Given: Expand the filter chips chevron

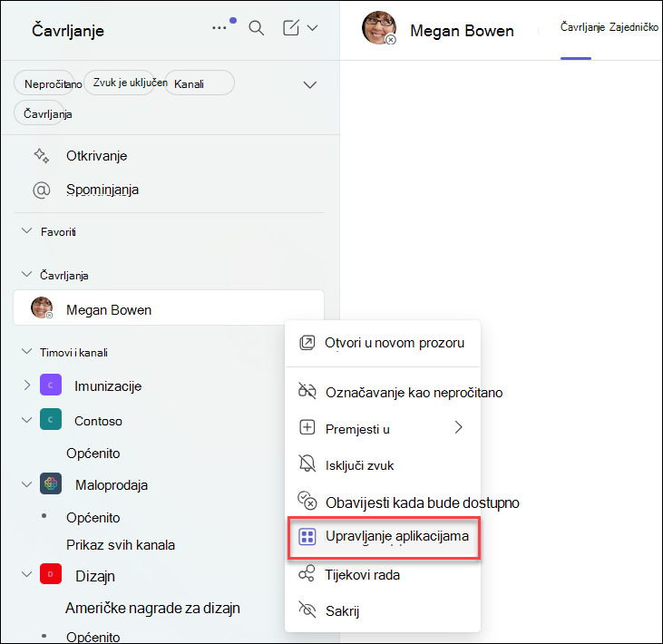Looking at the screenshot, I should tap(310, 85).
